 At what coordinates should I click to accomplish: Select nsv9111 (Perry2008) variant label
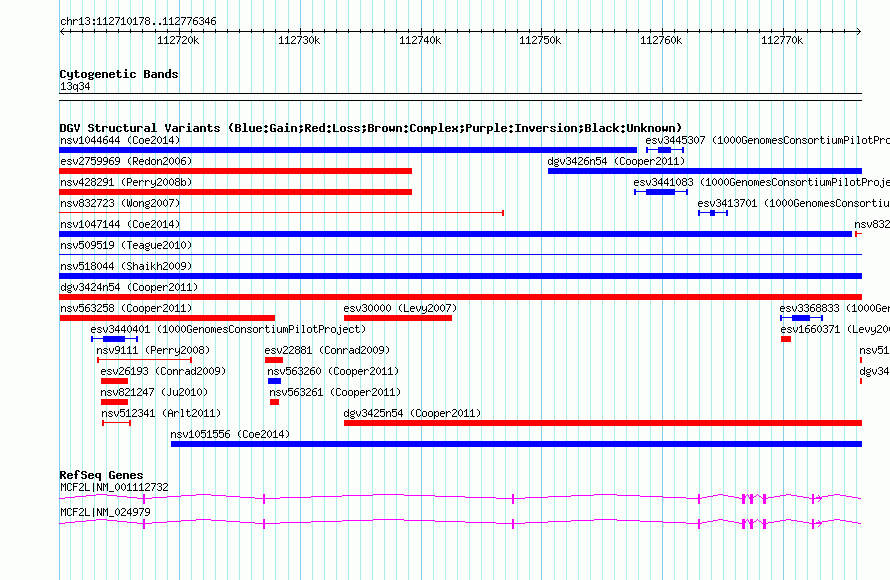tap(153, 350)
